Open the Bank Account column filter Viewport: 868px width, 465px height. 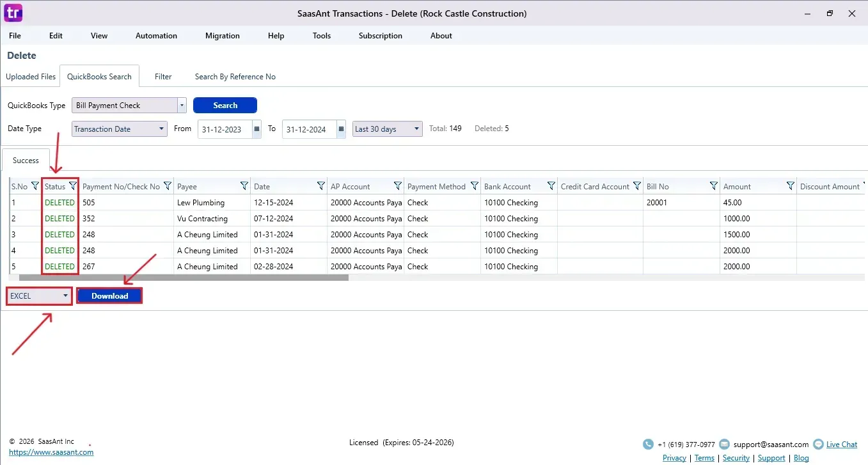pos(551,186)
